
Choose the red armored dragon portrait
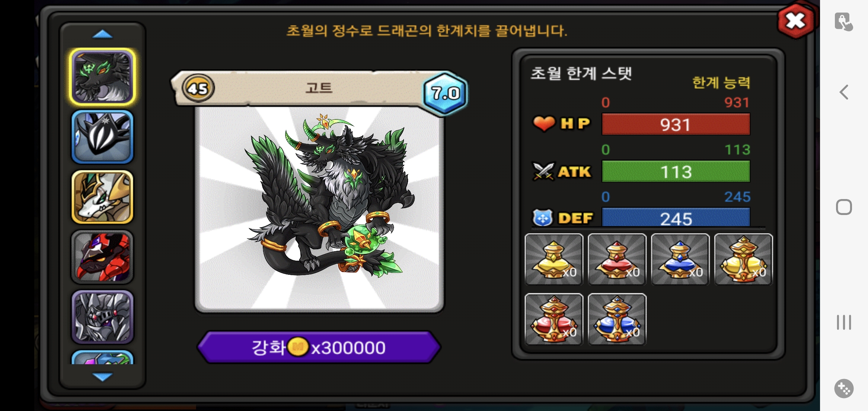[x=102, y=257]
